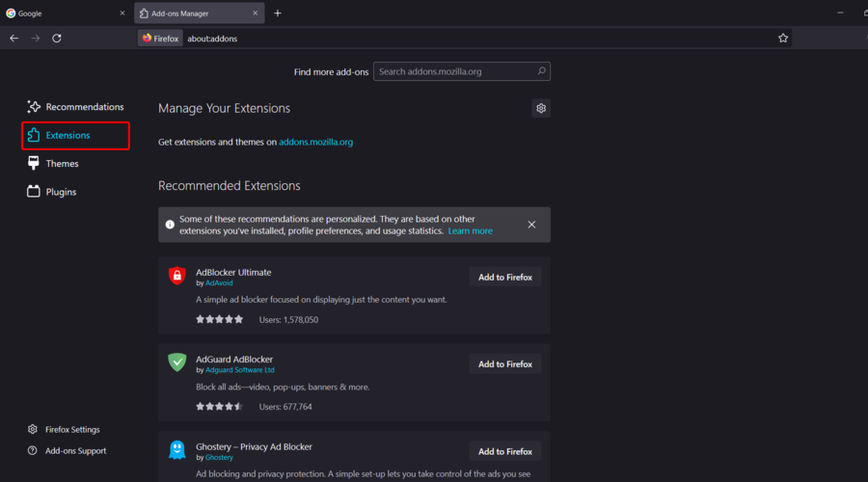Open AdGuard AdBlocker extension title
The height and width of the screenshot is (482, 868).
[x=234, y=360]
